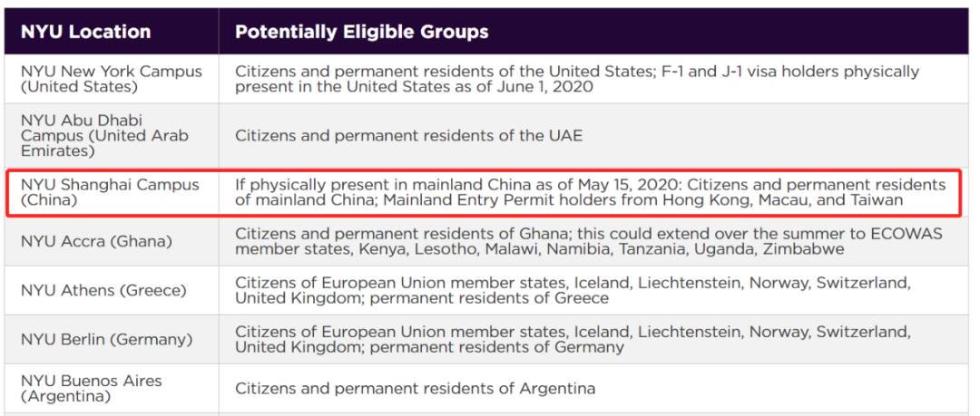Screen dimensions: 980x416
Task: Select the NYU Accra (Ghana) cell
Action: (96, 241)
